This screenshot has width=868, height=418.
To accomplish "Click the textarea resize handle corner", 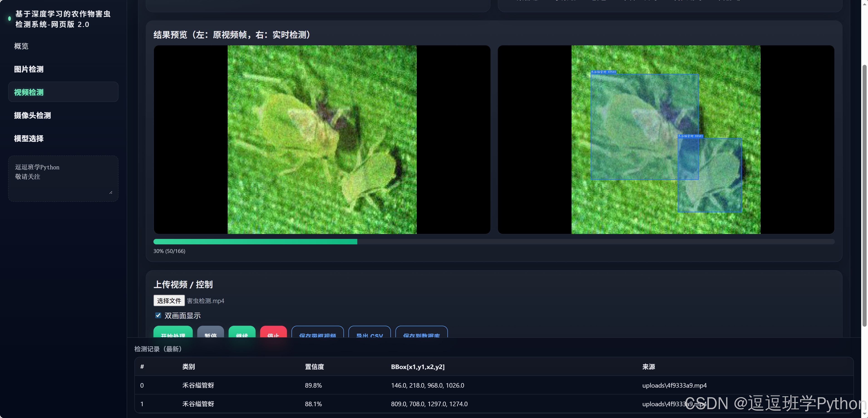I will pos(111,192).
